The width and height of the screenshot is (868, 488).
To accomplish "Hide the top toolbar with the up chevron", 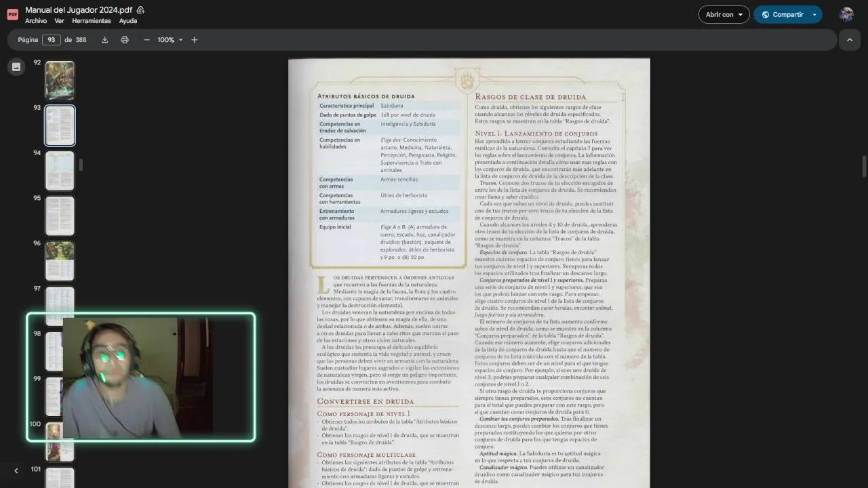I will point(850,40).
